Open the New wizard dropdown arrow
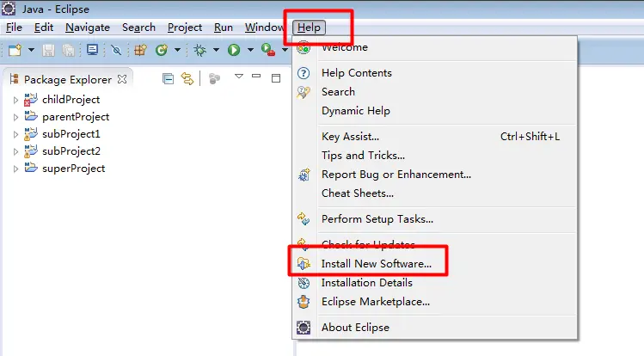Screen dimensions: 644x356 [31, 50]
